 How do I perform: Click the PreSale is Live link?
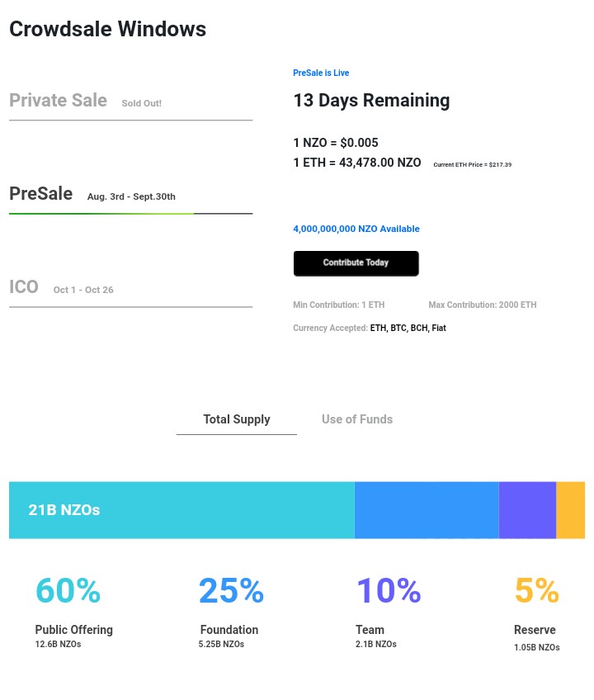[321, 73]
